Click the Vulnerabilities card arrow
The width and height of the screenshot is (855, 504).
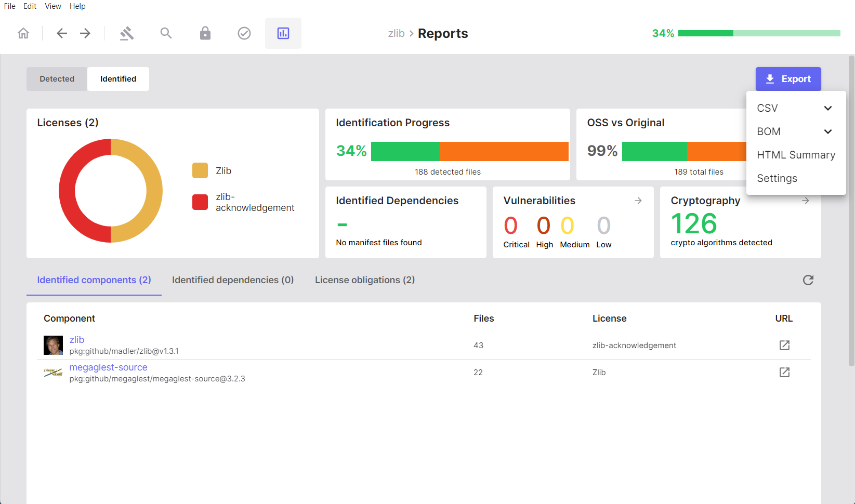(x=638, y=201)
